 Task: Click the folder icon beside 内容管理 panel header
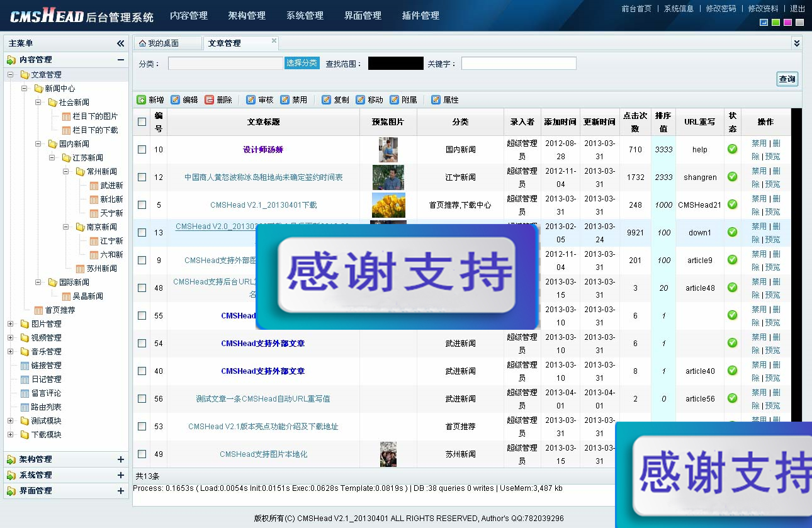click(11, 60)
